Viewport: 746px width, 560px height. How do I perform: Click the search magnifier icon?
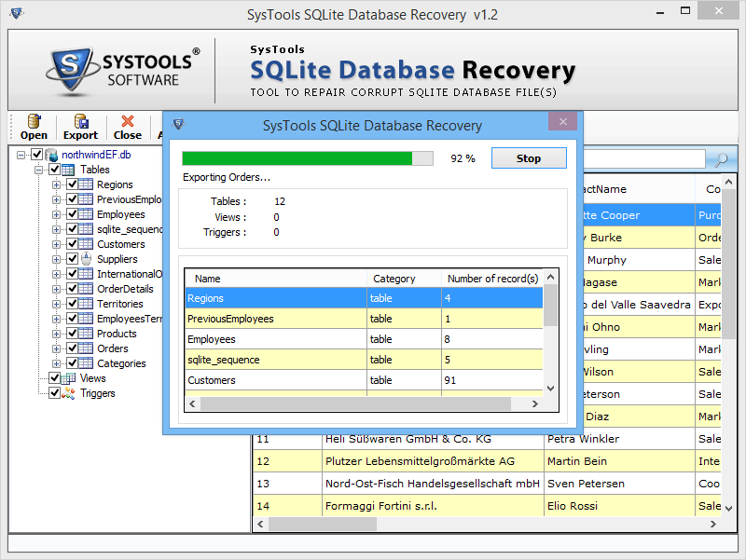tap(721, 159)
